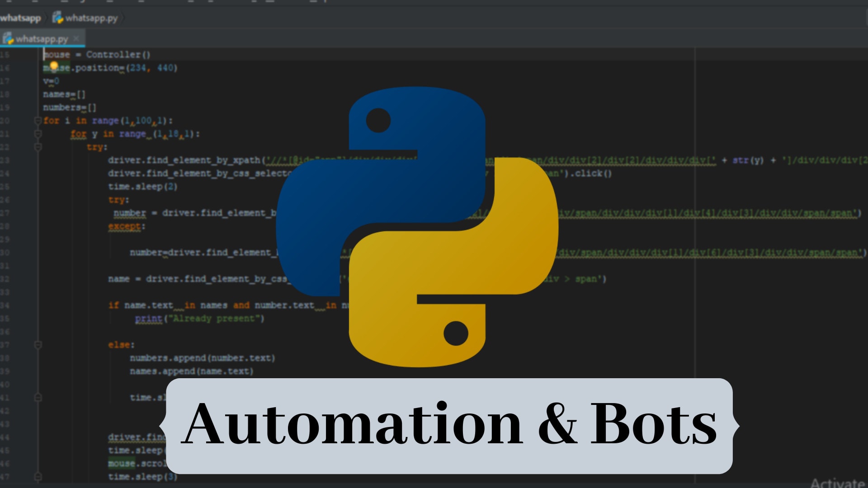The height and width of the screenshot is (488, 868).
Task: Click fold marker beside time.sleep on line 41
Action: 38,398
